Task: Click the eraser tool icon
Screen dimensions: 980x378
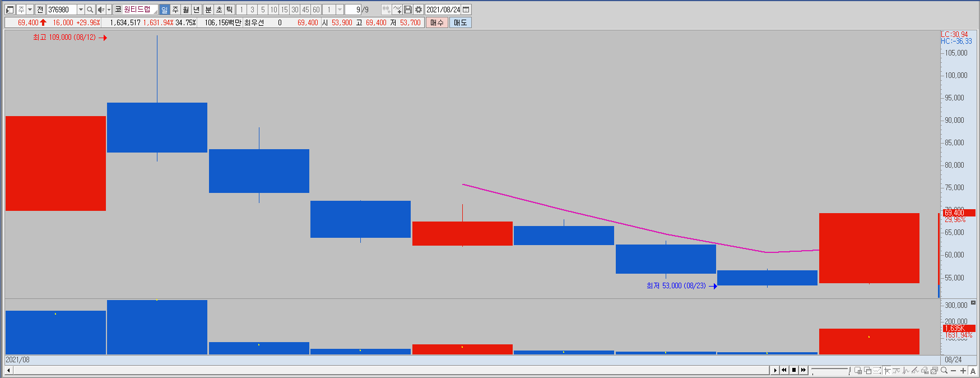Action: click(x=925, y=370)
